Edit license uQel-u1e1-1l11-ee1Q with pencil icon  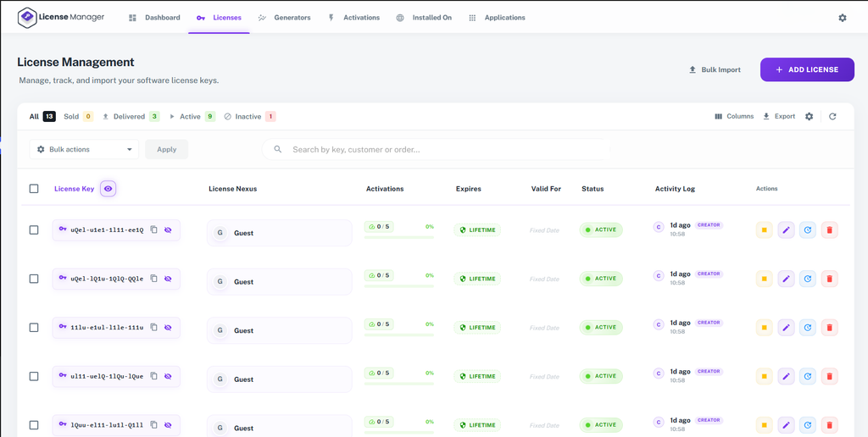[786, 230]
